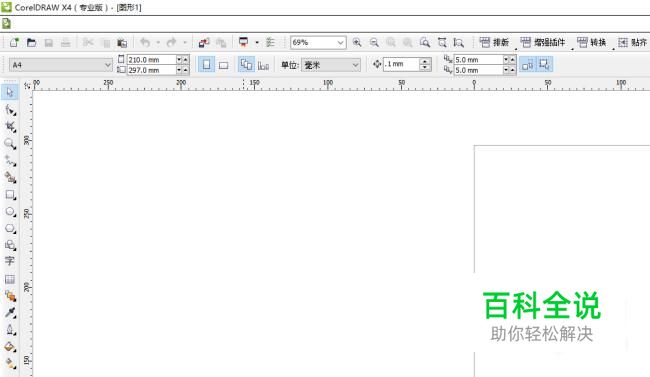Open the Application Launcher icon
This screenshot has width=650, height=377.
coord(244,42)
